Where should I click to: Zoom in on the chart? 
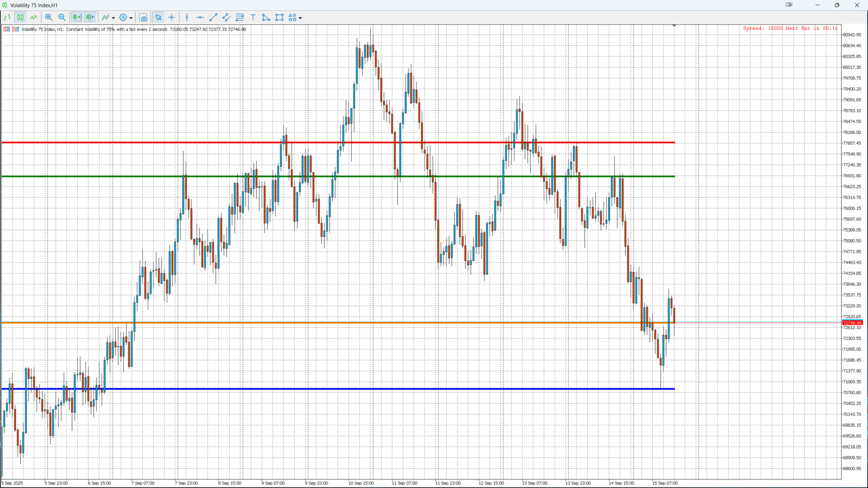click(x=49, y=18)
